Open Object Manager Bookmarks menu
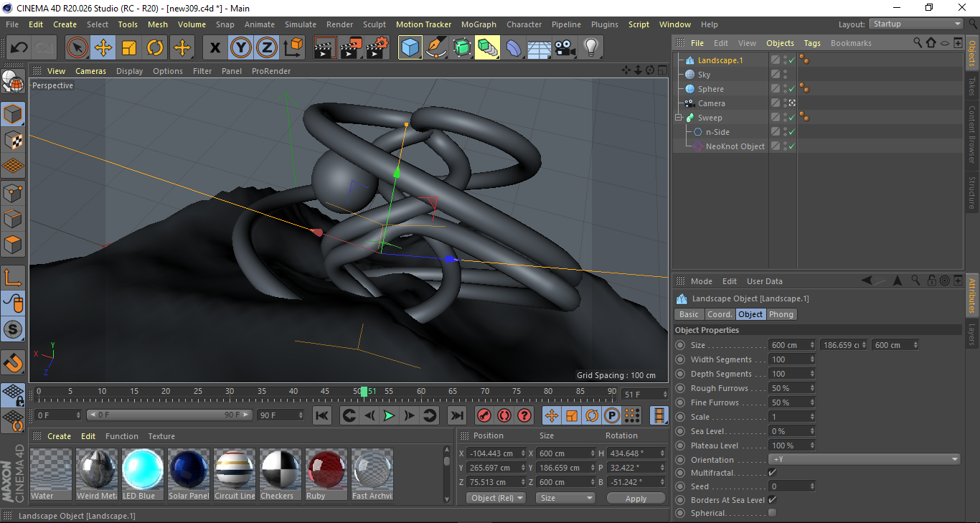The width and height of the screenshot is (980, 523). (x=851, y=43)
